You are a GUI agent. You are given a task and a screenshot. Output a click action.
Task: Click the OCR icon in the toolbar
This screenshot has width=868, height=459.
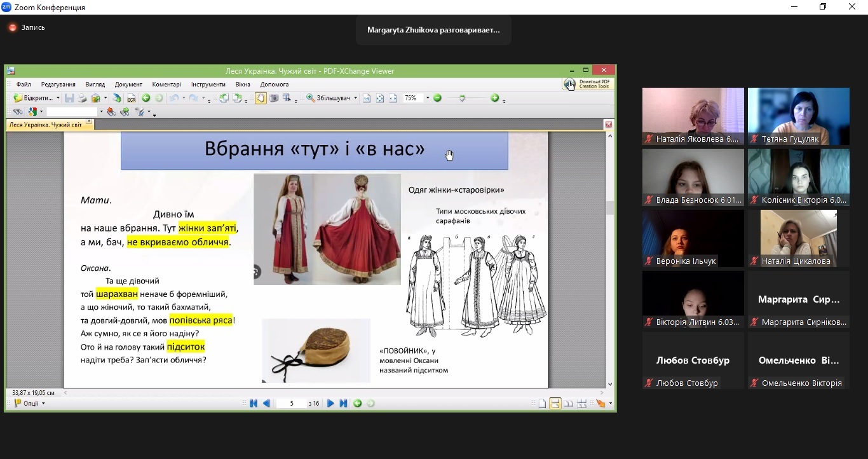coord(132,99)
